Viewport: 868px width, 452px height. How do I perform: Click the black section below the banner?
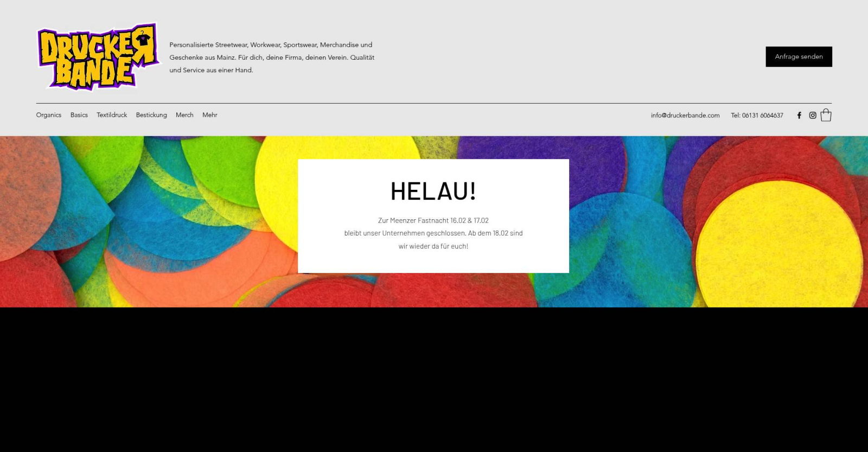pos(434,380)
